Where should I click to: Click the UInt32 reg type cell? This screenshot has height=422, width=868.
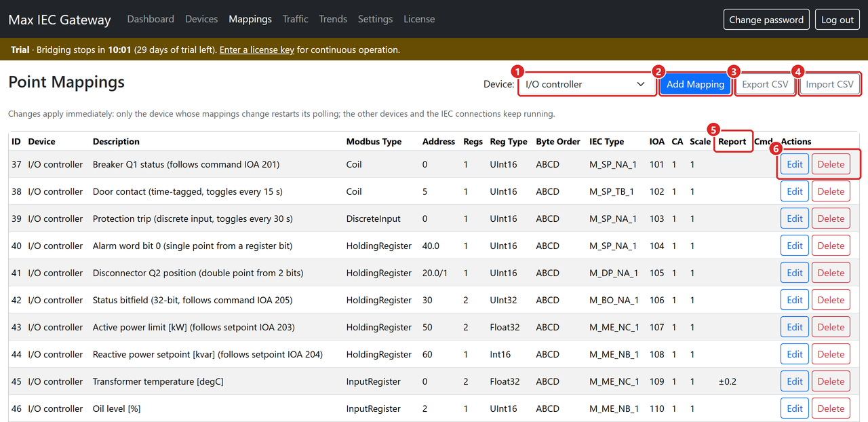[504, 300]
